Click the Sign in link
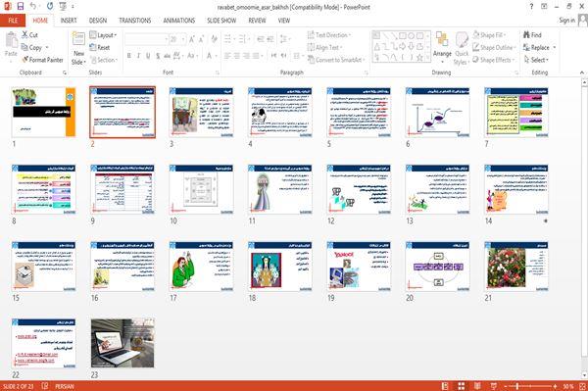The image size is (588, 391). 566,21
